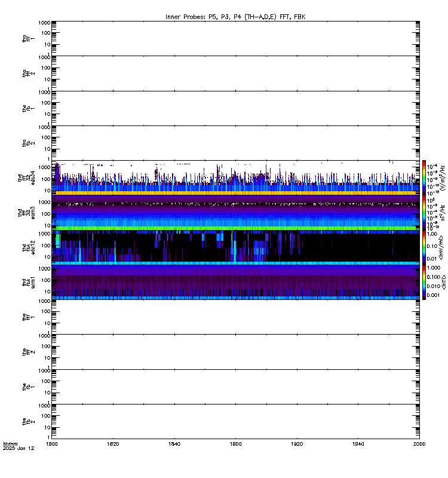Select the 'tha ff 2' panel label
This screenshot has width=448, height=478.
coord(28,73)
